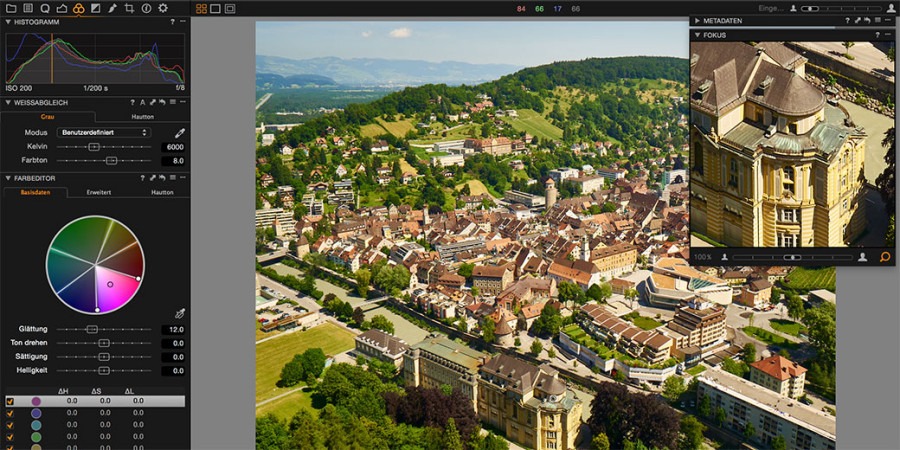Switch to the single image viewer layout
The width and height of the screenshot is (900, 450).
point(216,8)
